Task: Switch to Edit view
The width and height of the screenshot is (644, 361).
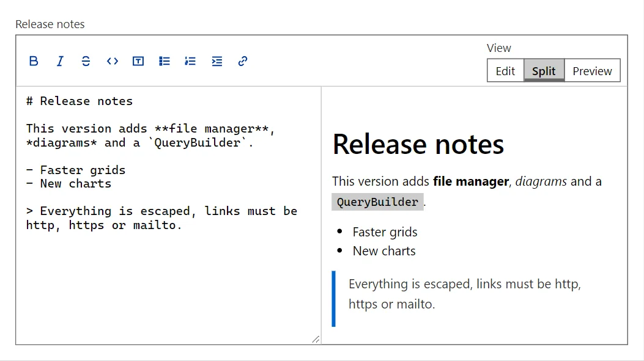Action: point(505,71)
